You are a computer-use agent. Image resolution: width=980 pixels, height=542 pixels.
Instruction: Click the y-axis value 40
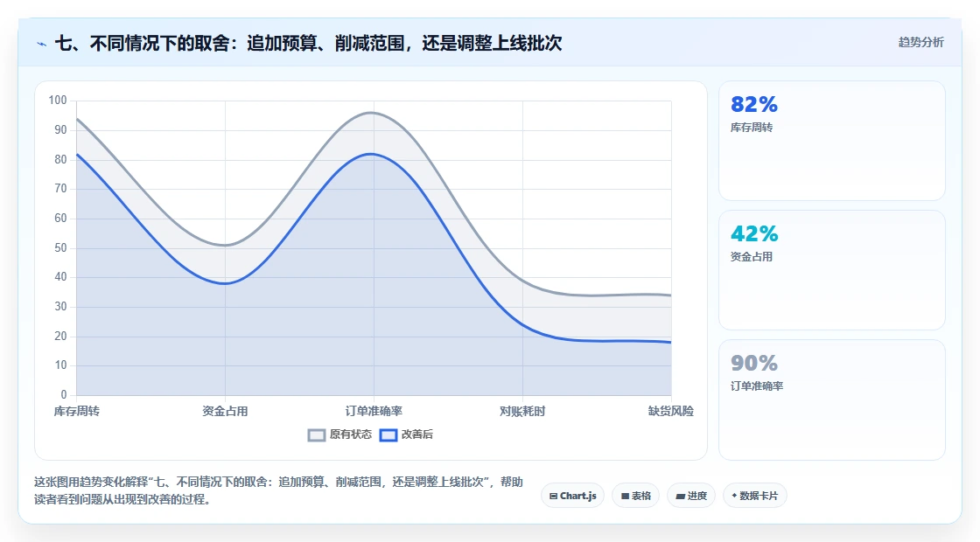click(60, 277)
